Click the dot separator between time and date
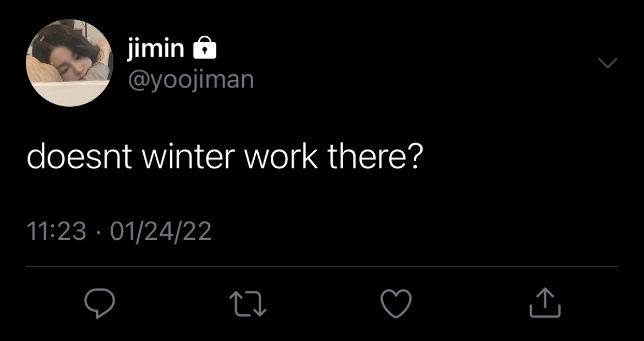This screenshot has height=341, width=644. [98, 232]
